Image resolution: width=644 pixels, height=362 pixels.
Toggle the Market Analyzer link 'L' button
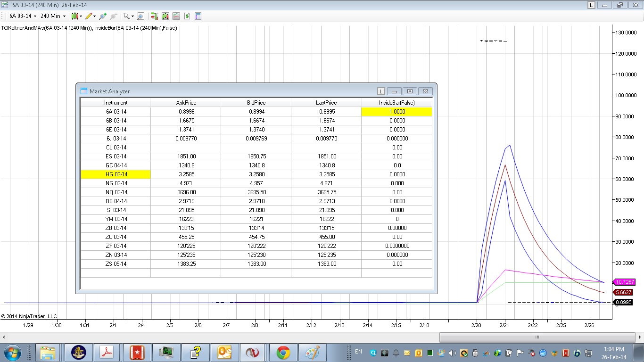pos(381,91)
